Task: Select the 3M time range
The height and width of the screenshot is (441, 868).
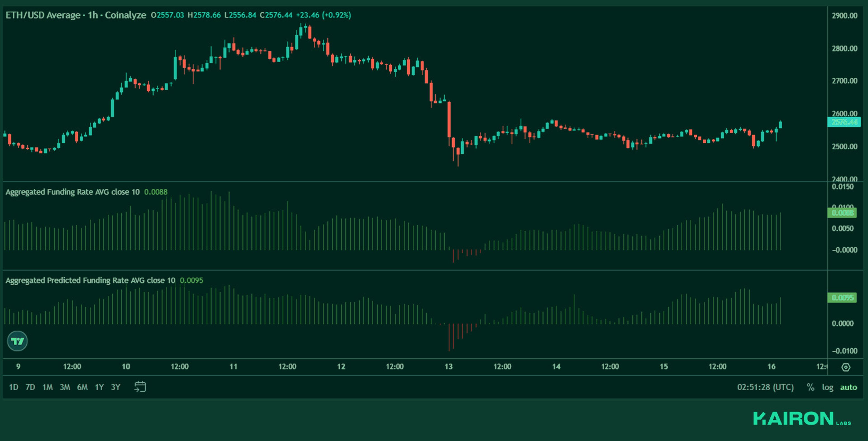Action: coord(65,387)
